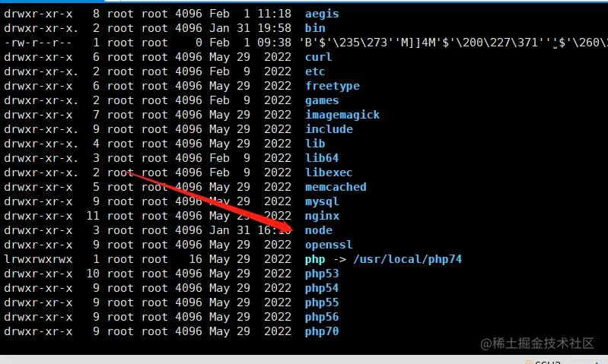Select the lib directory name
Viewport: 608px width, 364px height.
[315, 144]
